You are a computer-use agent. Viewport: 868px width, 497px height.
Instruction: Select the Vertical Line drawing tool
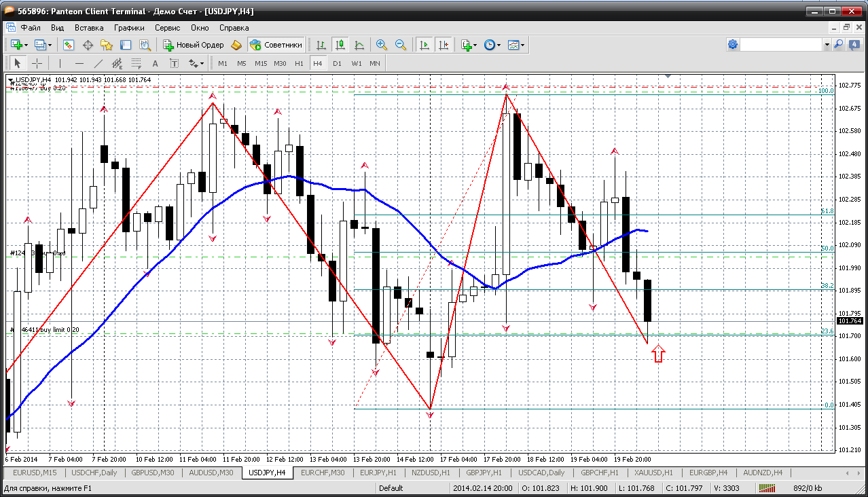point(60,63)
